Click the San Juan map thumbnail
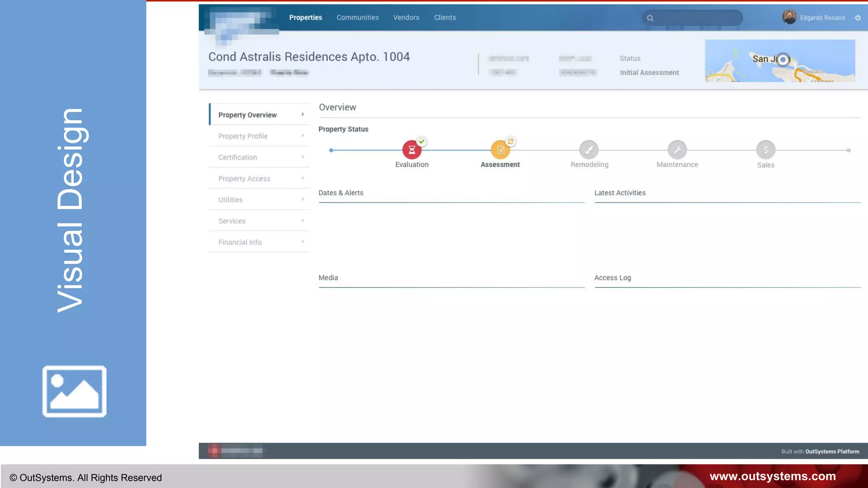The width and height of the screenshot is (868, 488). pos(779,61)
